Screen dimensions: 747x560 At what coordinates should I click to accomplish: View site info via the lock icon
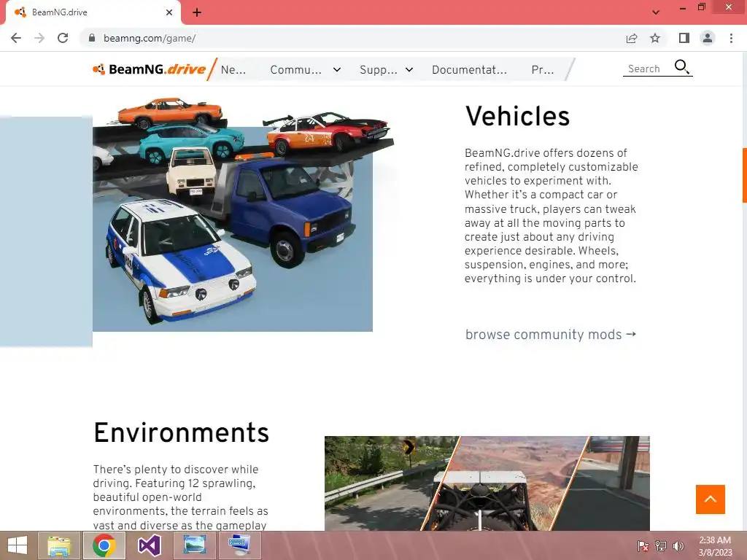(92, 38)
